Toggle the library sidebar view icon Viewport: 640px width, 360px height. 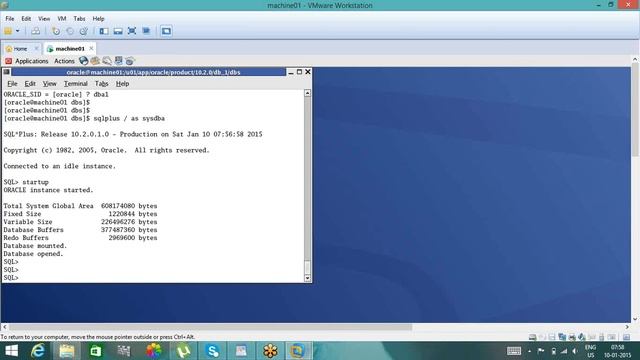104,31
